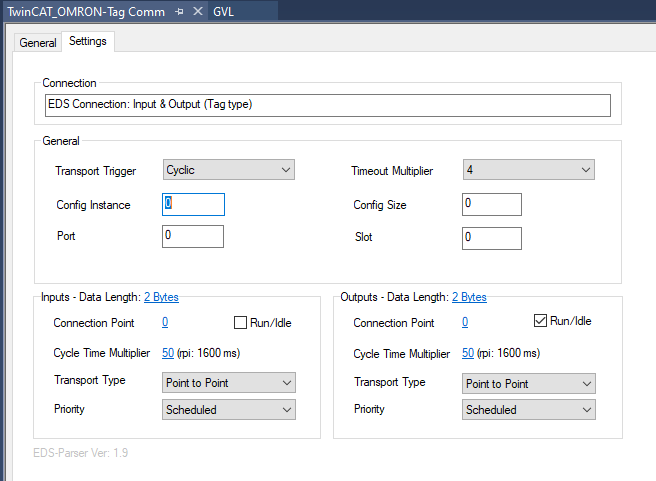Viewport: 656px width, 481px height.
Task: Pin the TwinCAT_OMRON-Tag Comm document tab
Action: [179, 12]
